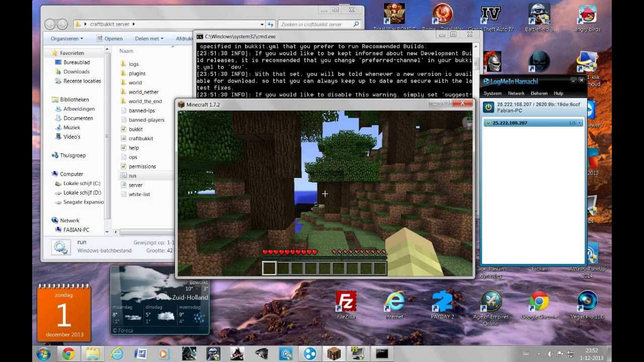This screenshot has width=644, height=362.
Task: Expand the address bar history dropdown
Action: (x=262, y=24)
